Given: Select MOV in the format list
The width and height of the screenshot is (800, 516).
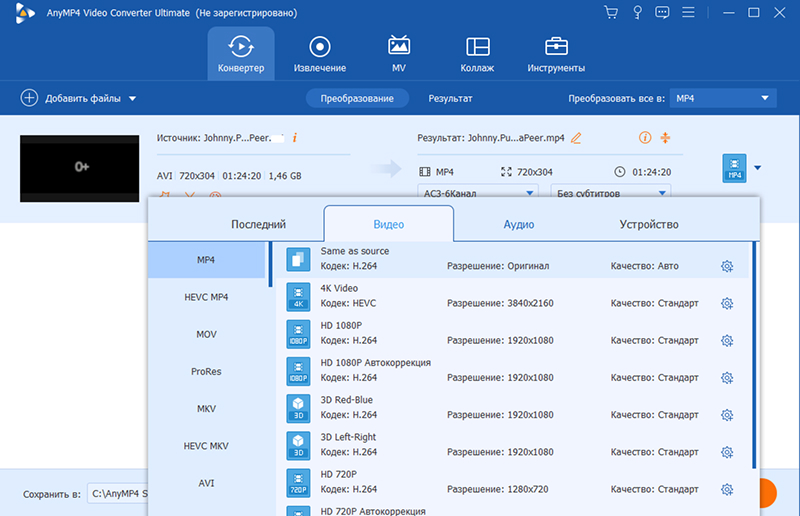Looking at the screenshot, I should click(206, 334).
